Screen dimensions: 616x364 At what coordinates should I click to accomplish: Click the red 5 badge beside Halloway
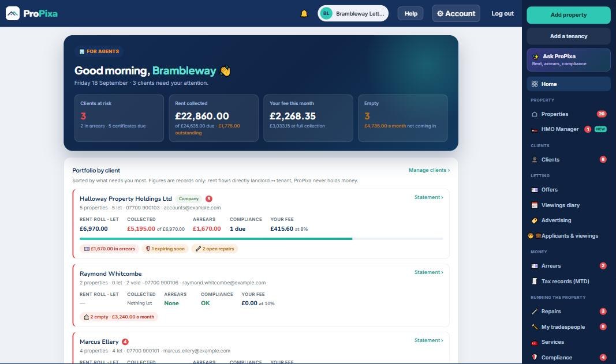point(209,198)
